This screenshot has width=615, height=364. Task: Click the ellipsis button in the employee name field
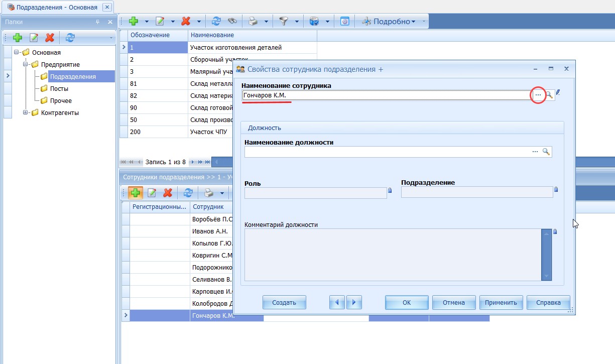pyautogui.click(x=538, y=95)
